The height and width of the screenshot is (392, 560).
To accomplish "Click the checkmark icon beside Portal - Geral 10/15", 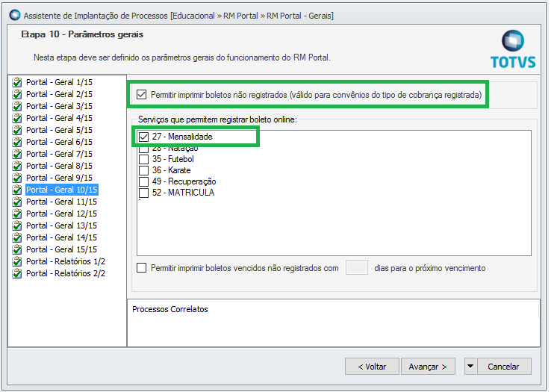I will tap(16, 190).
